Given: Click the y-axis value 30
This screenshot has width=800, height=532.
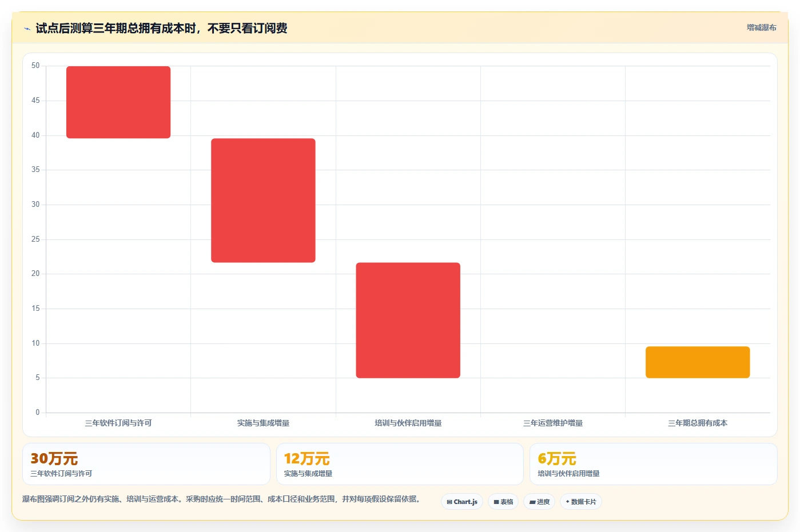Looking at the screenshot, I should point(35,205).
